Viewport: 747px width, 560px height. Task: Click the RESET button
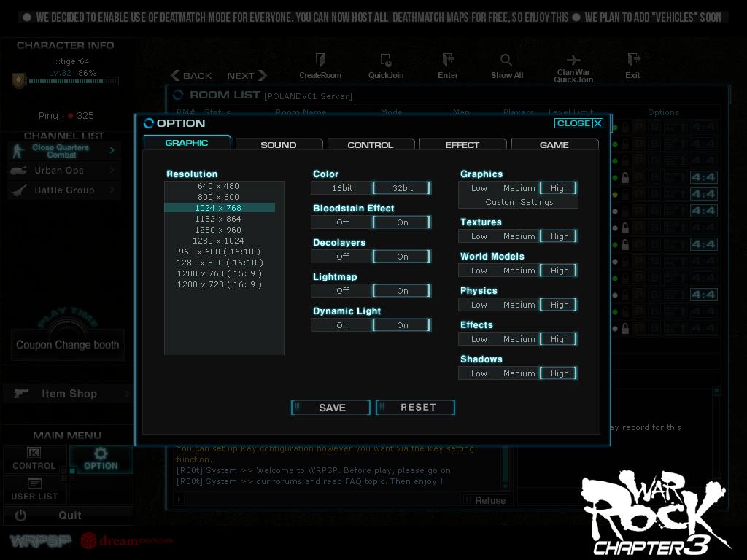pos(415,408)
